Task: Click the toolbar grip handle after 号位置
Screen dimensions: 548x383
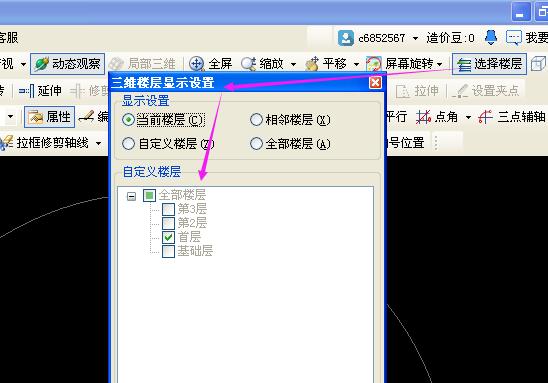Action: click(x=436, y=143)
